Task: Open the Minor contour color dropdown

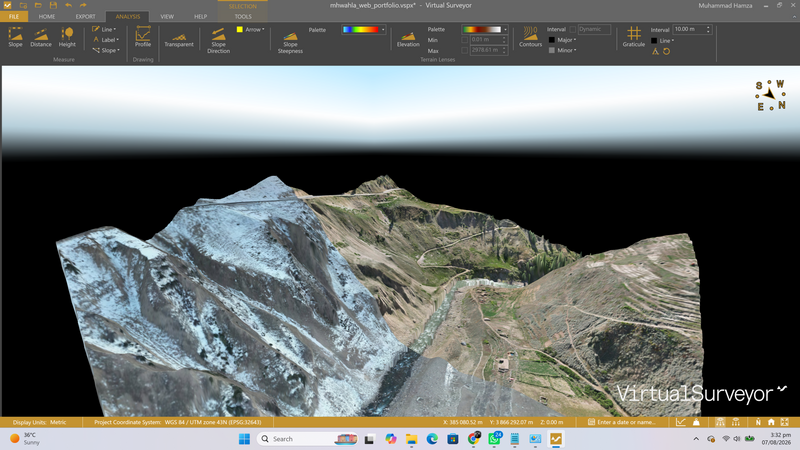Action: [567, 51]
